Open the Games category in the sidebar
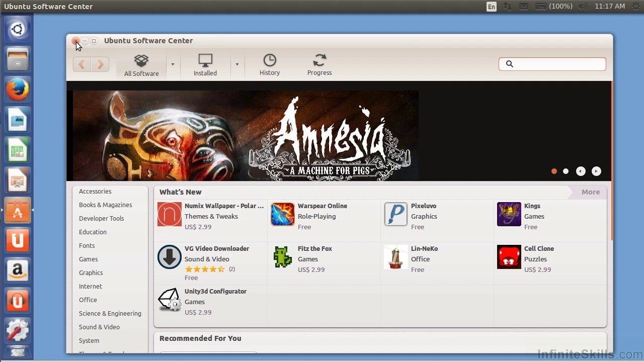Viewport: 644px width, 362px height. click(x=88, y=259)
